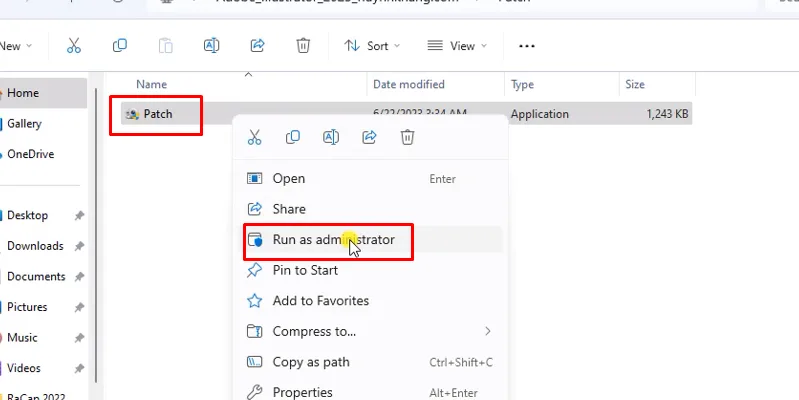799x400 pixels.
Task: Click the Rename icon in the context menu
Action: (x=331, y=137)
